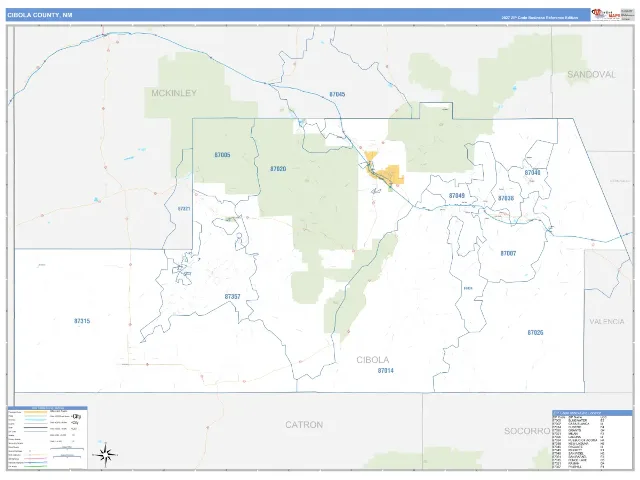Click the SANDOVAL county label
The image size is (640, 480).
(591, 74)
